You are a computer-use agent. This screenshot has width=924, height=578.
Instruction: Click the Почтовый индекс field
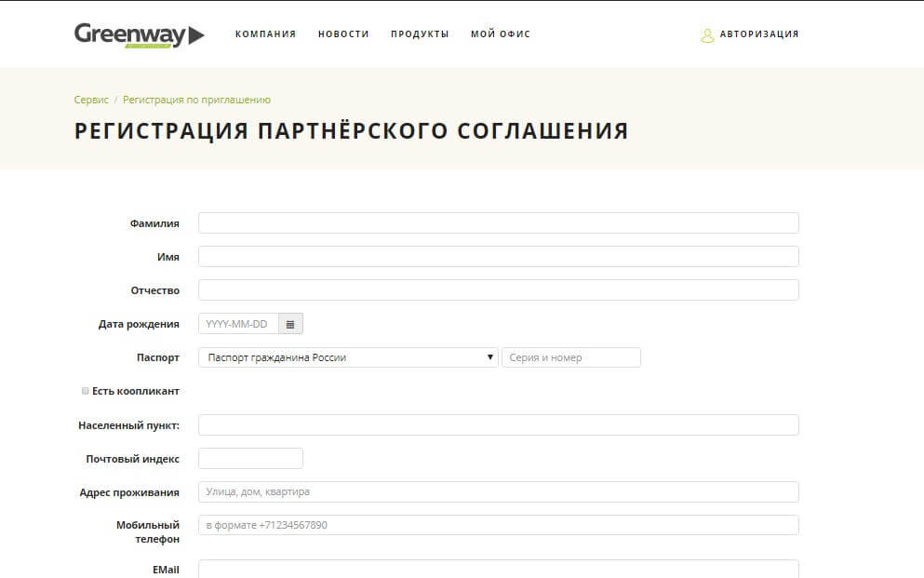pos(250,458)
